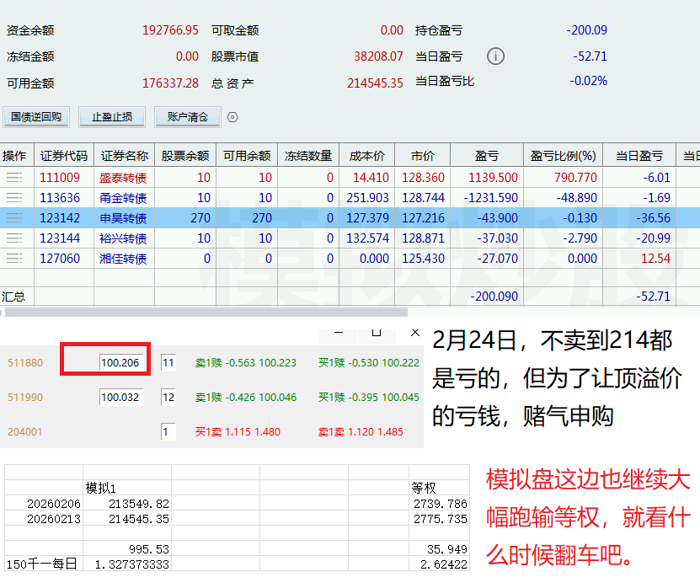The height and width of the screenshot is (588, 700).
Task: Sort by the 成本价 column header
Action: pos(367,156)
